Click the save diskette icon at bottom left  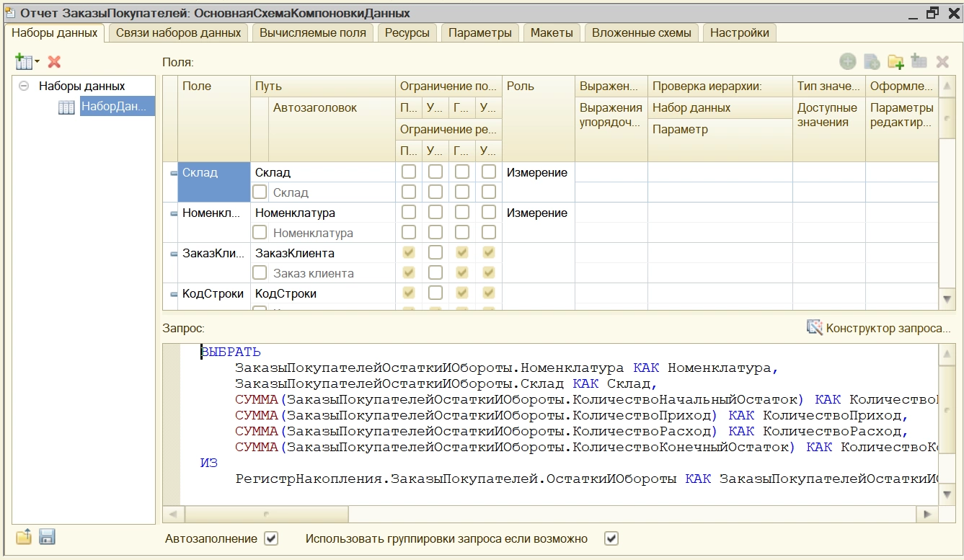47,537
